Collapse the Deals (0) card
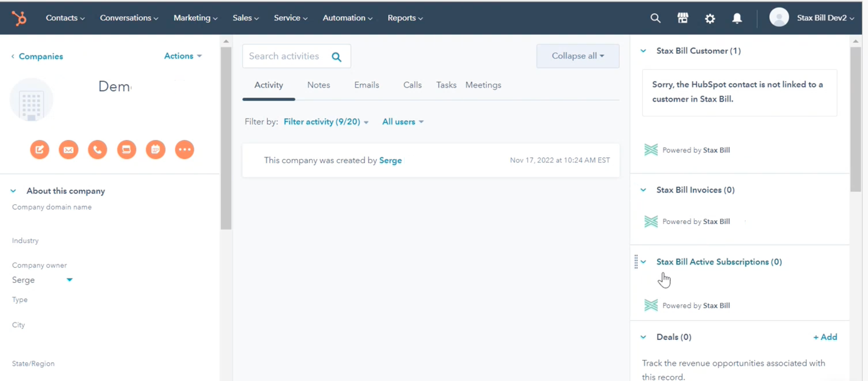868x381 pixels. pos(643,337)
